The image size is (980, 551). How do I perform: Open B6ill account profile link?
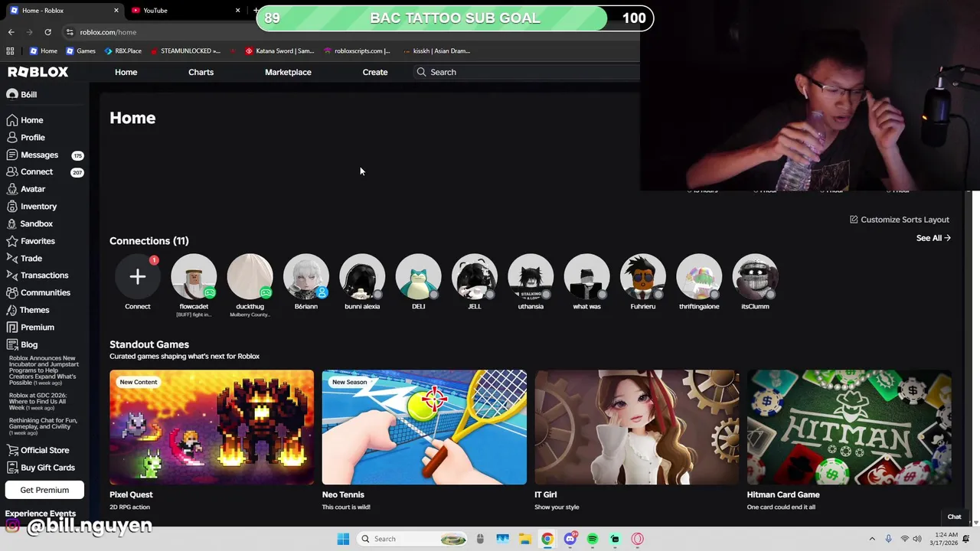21,94
